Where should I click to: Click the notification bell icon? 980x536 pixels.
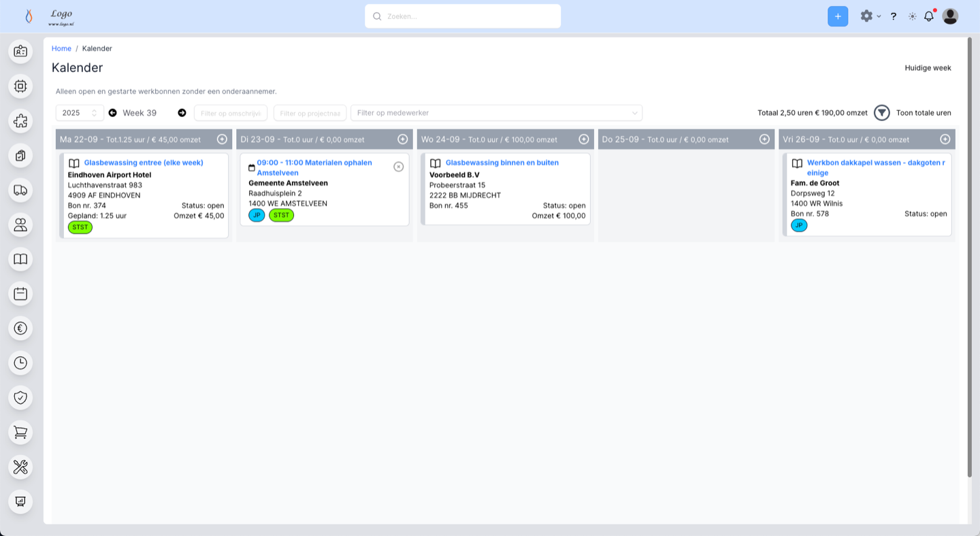[x=928, y=16]
